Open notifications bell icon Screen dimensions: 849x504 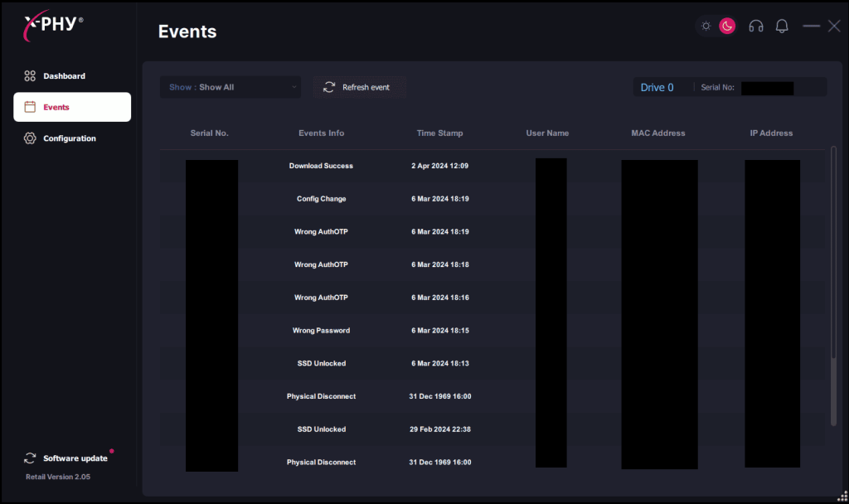point(781,27)
